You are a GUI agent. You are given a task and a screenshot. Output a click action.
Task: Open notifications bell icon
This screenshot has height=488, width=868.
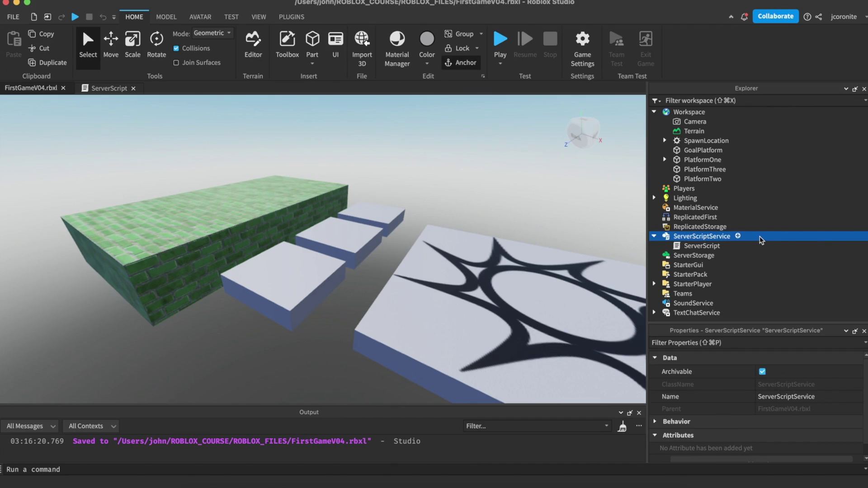tap(744, 17)
